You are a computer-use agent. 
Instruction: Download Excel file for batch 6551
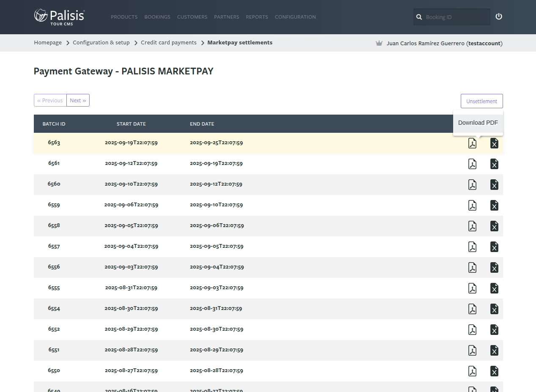(x=494, y=351)
